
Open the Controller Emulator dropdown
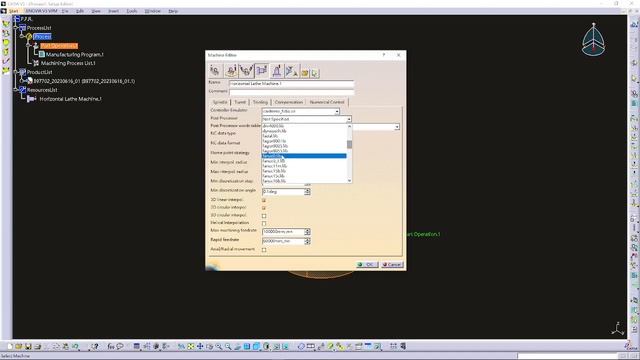pyautogui.click(x=337, y=111)
